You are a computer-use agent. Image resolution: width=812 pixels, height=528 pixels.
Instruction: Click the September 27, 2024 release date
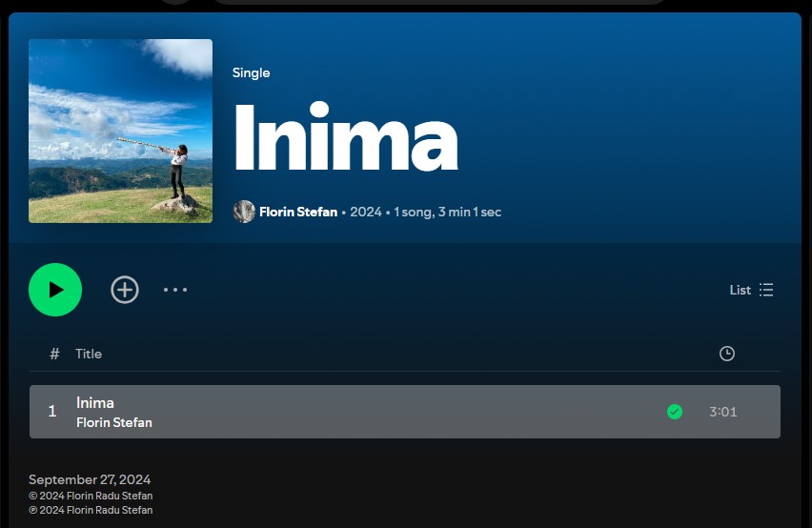tap(90, 479)
